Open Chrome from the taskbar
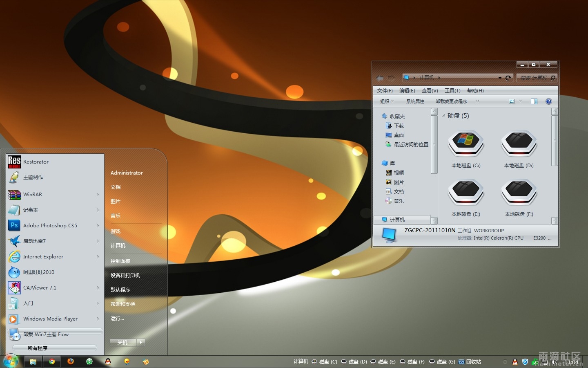Image resolution: width=588 pixels, height=368 pixels. [x=52, y=361]
